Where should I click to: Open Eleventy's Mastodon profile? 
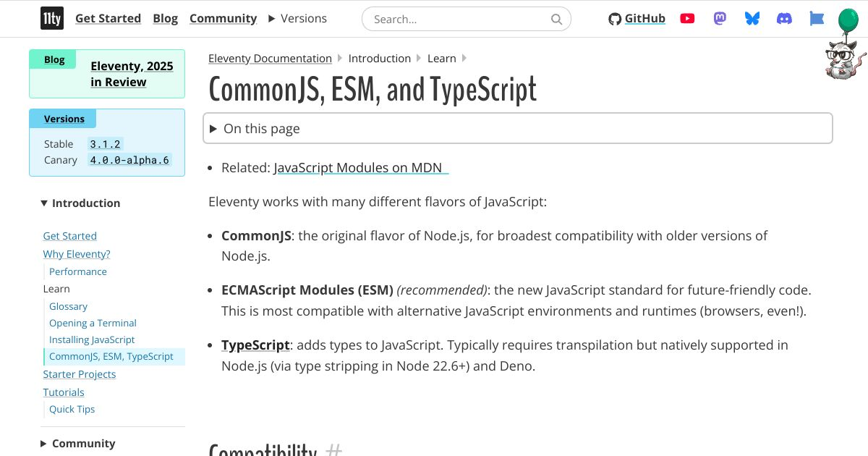719,18
